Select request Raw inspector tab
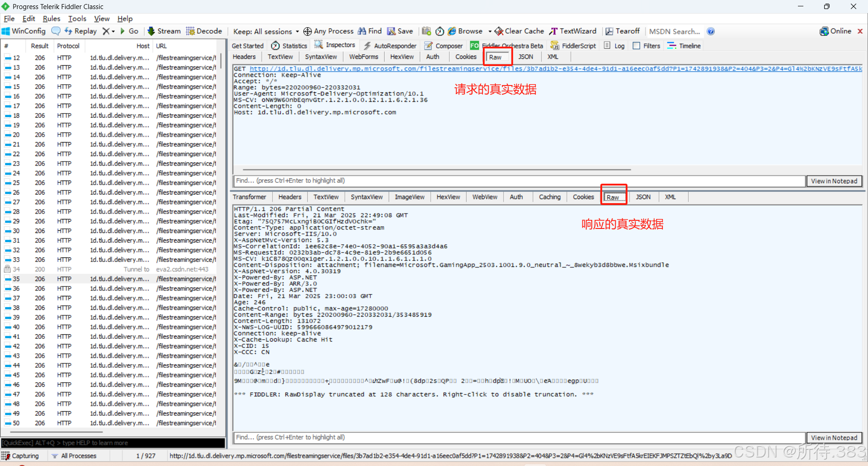Viewport: 868px width, 466px height. [495, 57]
